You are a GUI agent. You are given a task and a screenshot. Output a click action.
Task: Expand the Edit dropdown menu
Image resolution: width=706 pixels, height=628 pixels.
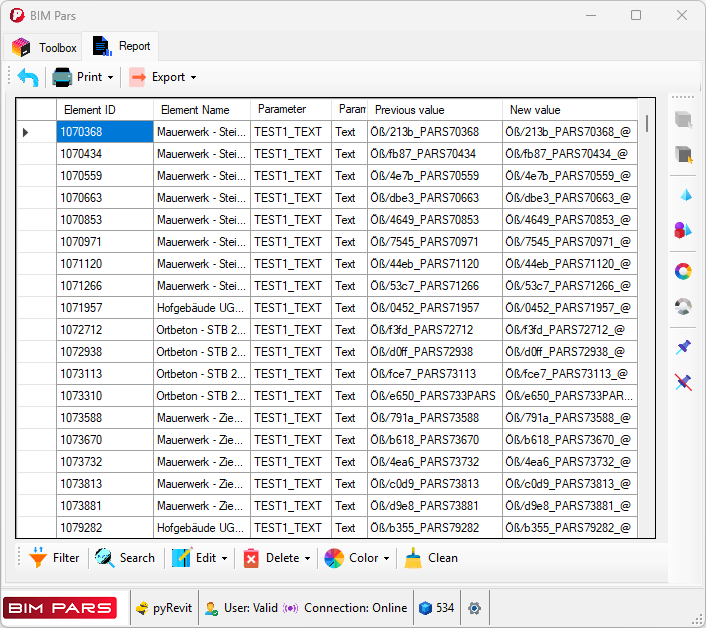[x=224, y=559]
